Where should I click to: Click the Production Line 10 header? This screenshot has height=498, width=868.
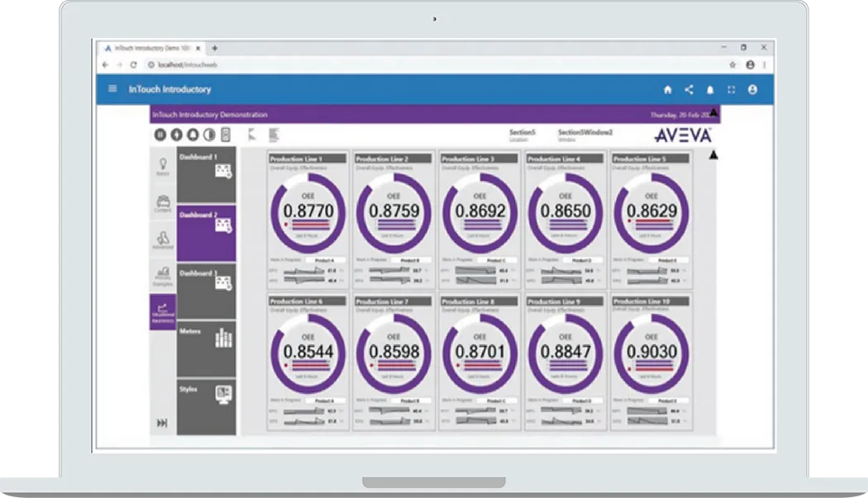[651, 301]
